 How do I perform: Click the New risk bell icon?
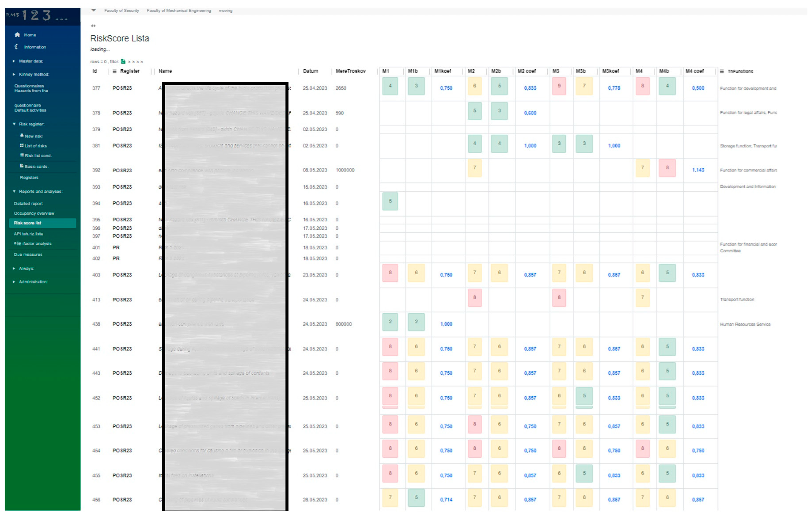(x=22, y=136)
